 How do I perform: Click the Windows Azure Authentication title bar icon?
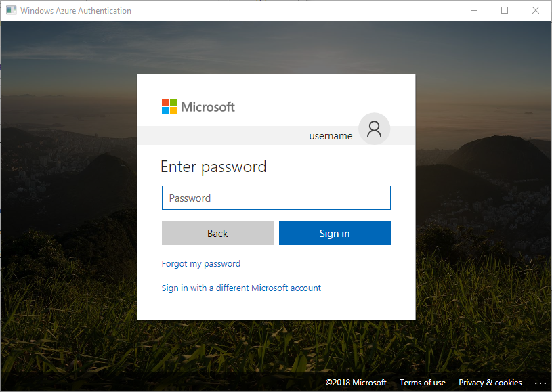tap(10, 10)
